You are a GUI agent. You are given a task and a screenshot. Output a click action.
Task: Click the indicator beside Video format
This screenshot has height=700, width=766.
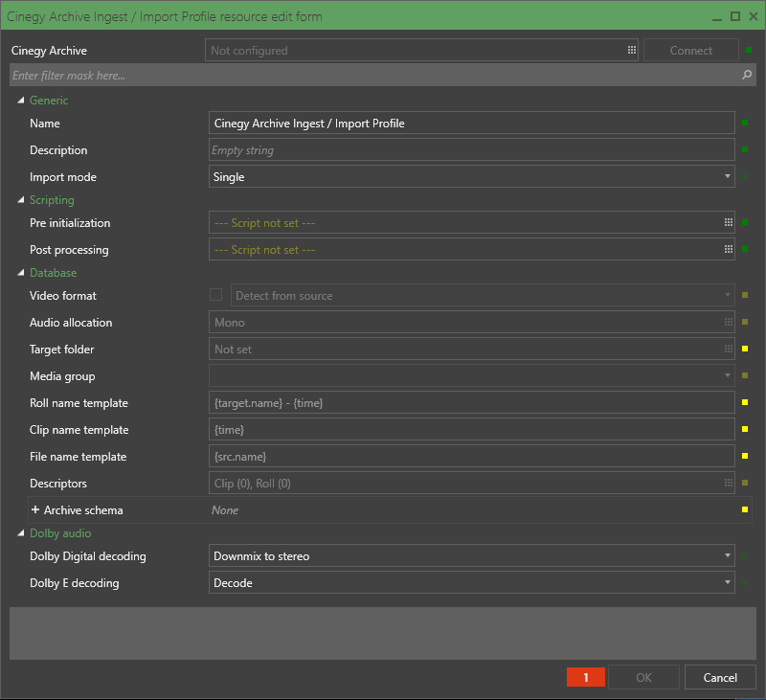tap(745, 295)
